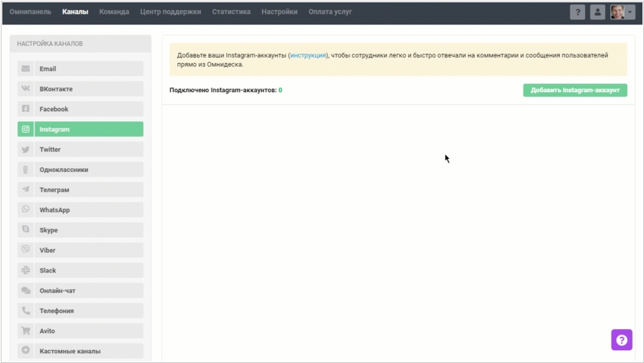Image resolution: width=644 pixels, height=363 pixels.
Task: Select the Facebook channel
Action: click(80, 109)
